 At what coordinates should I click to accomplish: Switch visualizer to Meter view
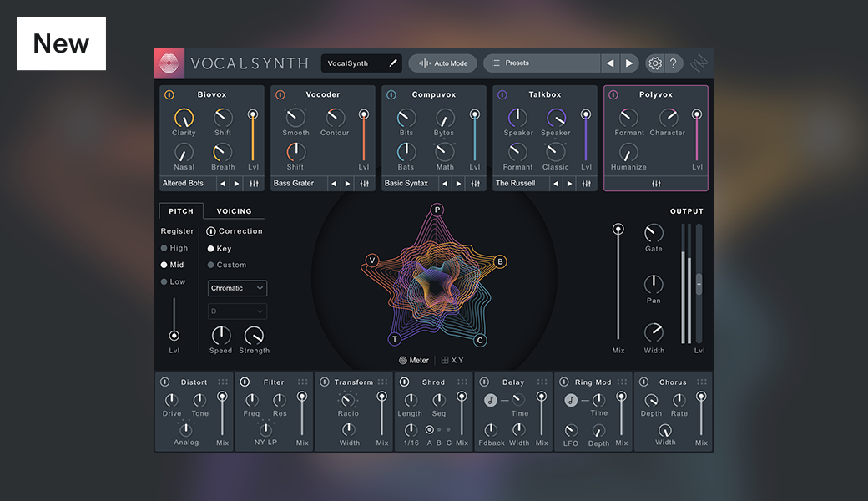(414, 361)
